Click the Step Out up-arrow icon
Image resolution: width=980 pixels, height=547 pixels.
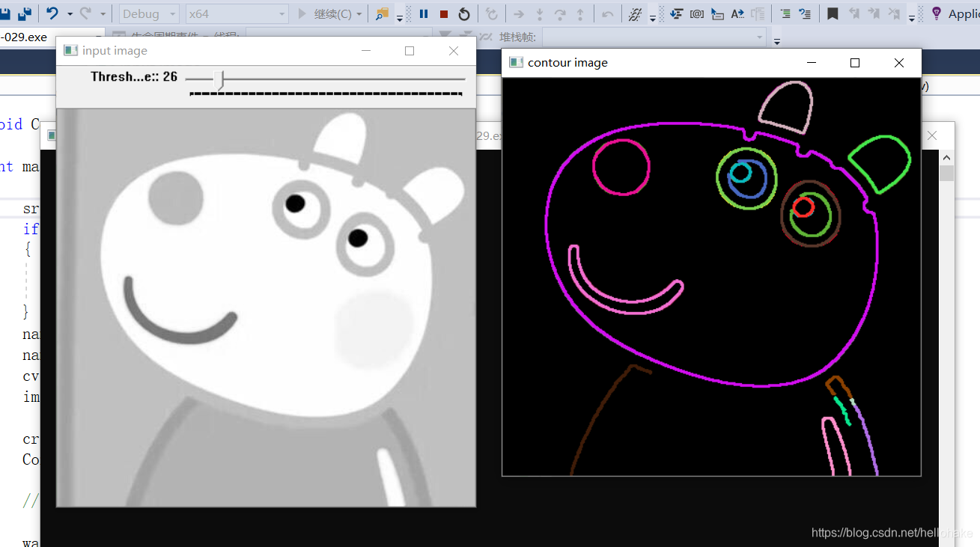pyautogui.click(x=580, y=13)
